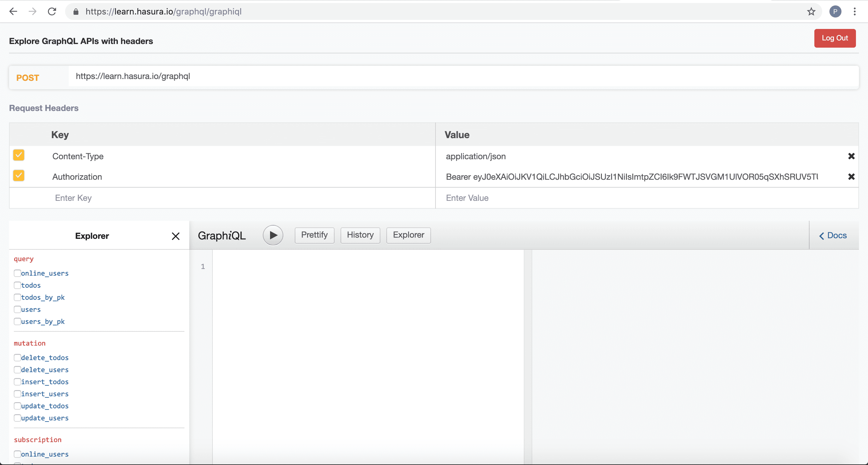
Task: Toggle the Explorer panel open
Action: (x=408, y=235)
